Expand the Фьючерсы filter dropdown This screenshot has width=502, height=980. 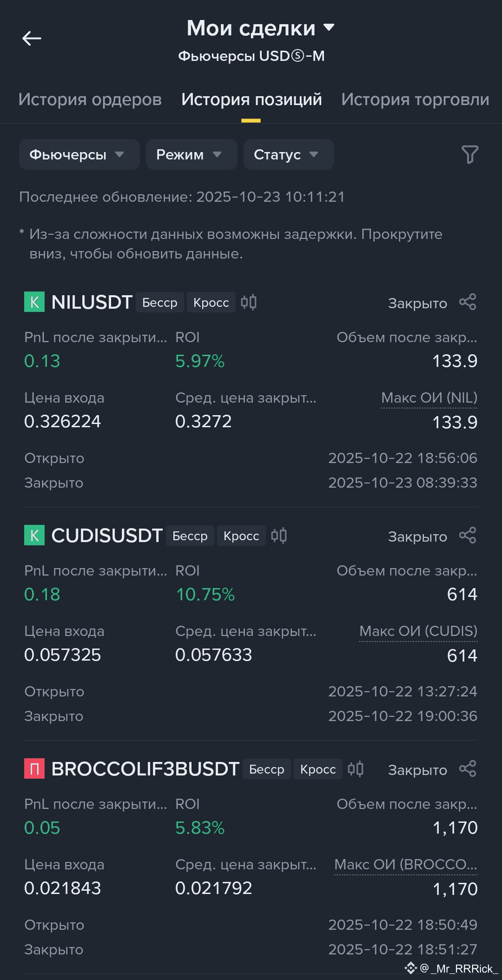click(79, 154)
